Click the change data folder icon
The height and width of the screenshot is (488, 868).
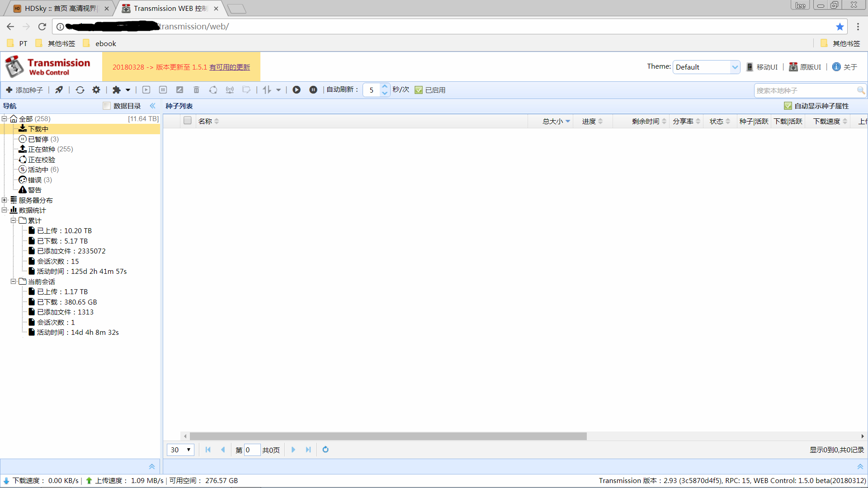coord(246,90)
